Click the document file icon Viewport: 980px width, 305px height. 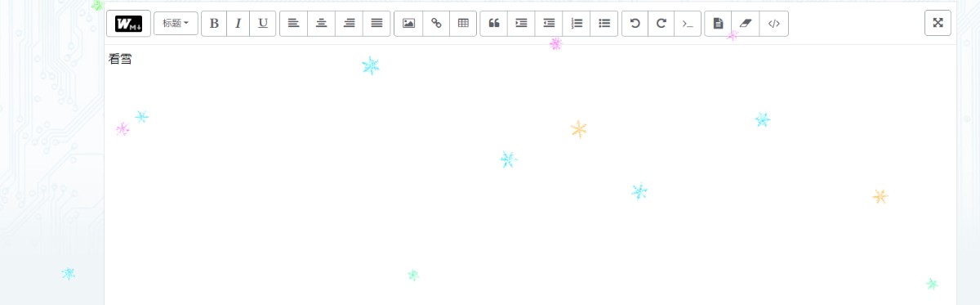click(718, 24)
